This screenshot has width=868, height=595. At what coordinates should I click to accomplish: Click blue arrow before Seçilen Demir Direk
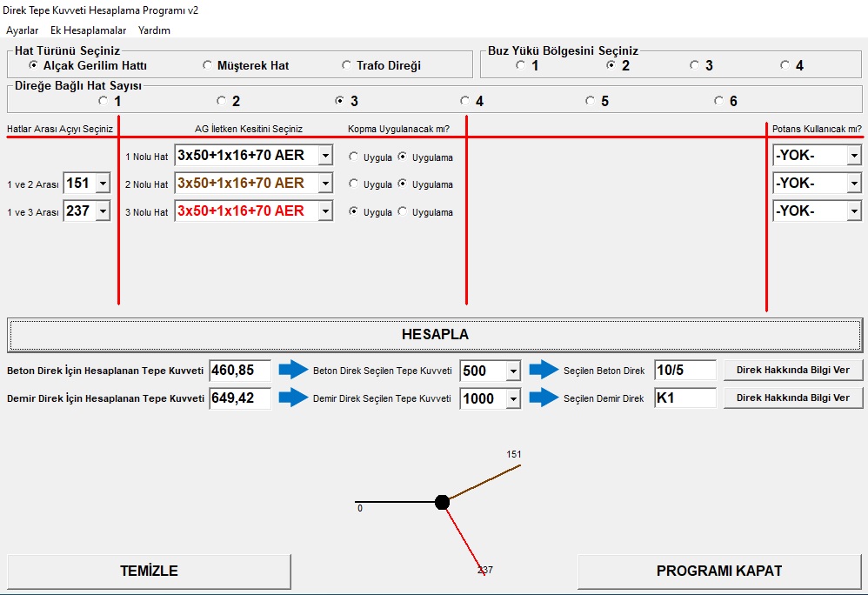[x=544, y=398]
